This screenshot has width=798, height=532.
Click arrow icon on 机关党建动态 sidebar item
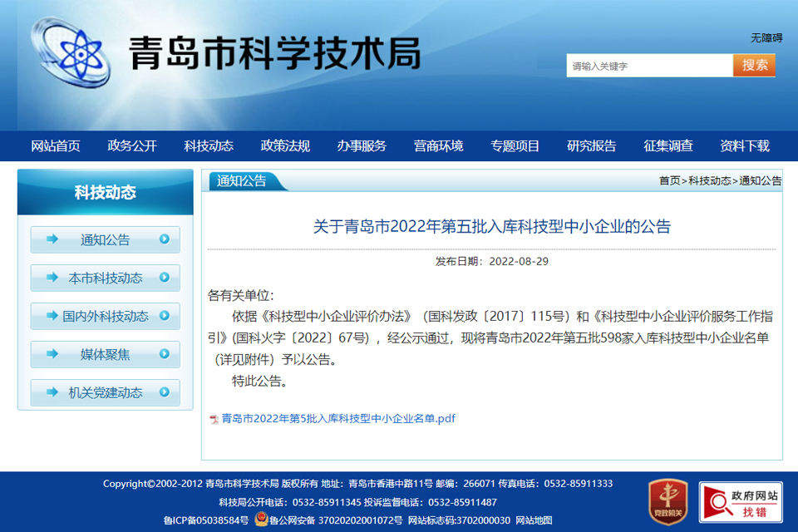[52, 392]
